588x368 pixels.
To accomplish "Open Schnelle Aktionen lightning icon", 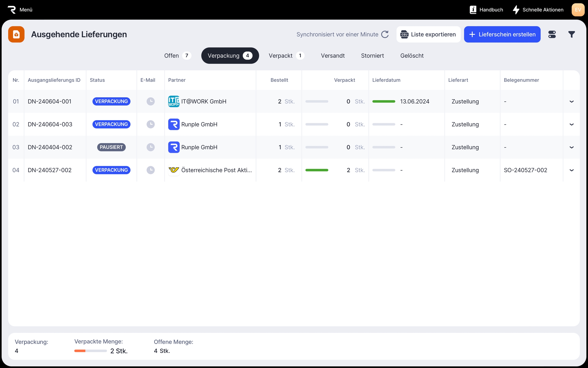I will coord(516,10).
